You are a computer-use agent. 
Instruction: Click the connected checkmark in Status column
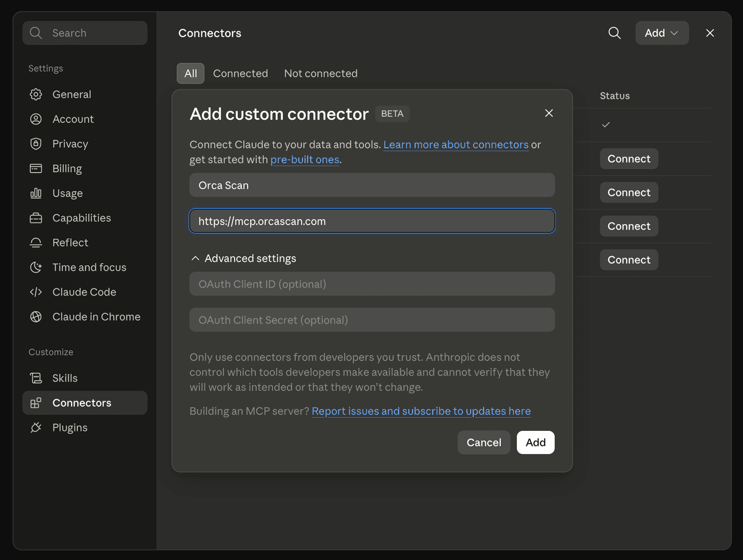coord(606,125)
